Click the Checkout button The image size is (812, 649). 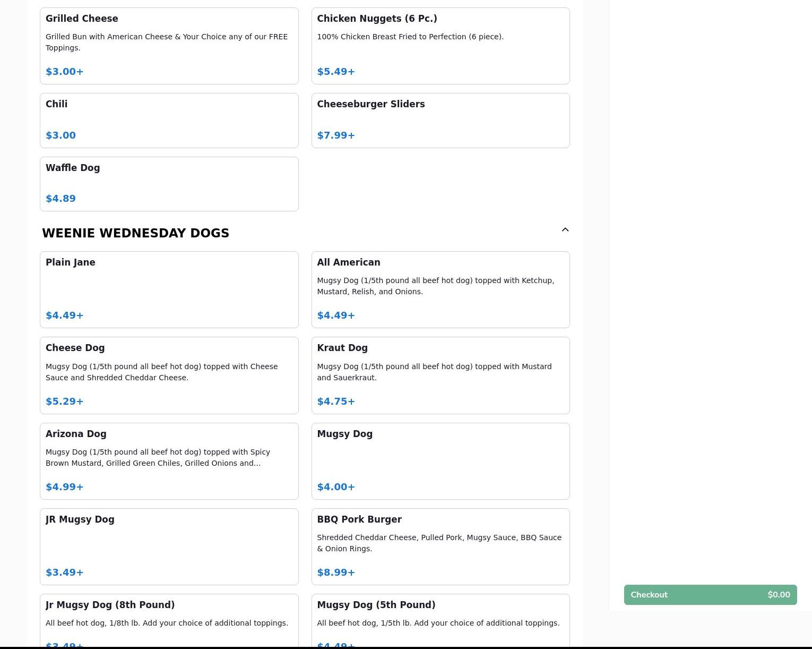[x=710, y=595]
